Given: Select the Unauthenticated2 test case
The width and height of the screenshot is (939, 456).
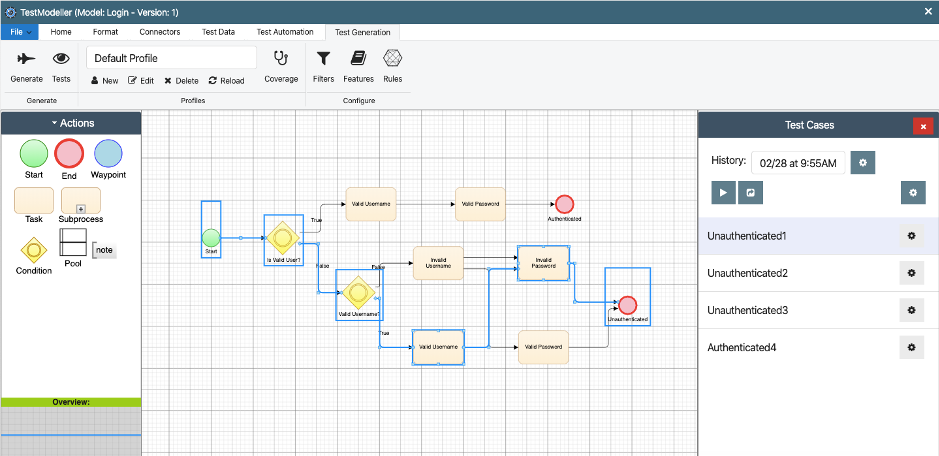Looking at the screenshot, I should [x=818, y=273].
